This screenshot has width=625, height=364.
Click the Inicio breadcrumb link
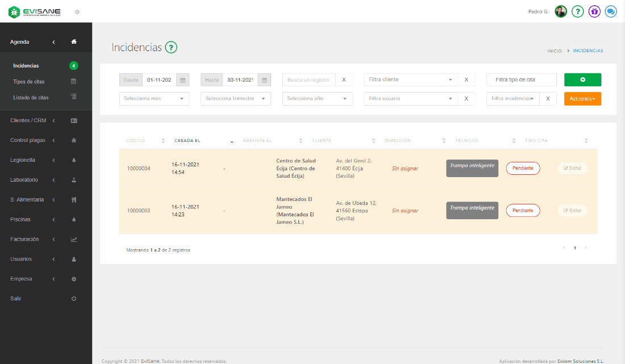(554, 51)
